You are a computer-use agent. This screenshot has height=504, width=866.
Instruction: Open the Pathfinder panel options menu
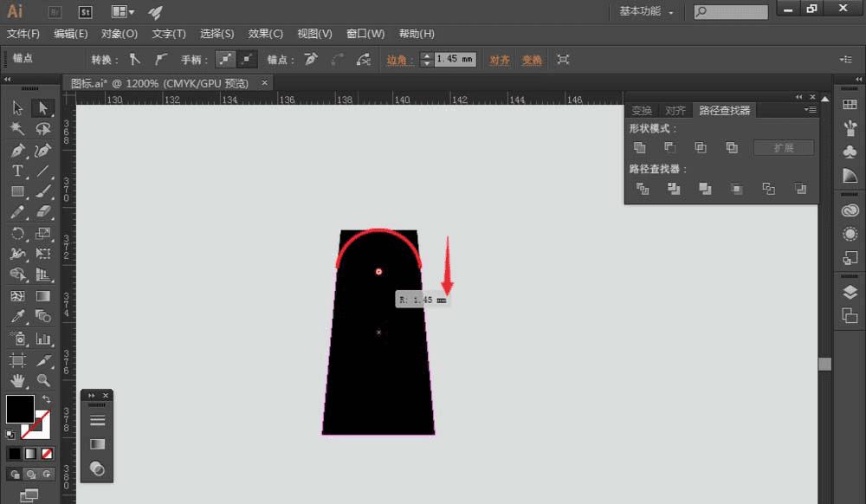[x=811, y=110]
